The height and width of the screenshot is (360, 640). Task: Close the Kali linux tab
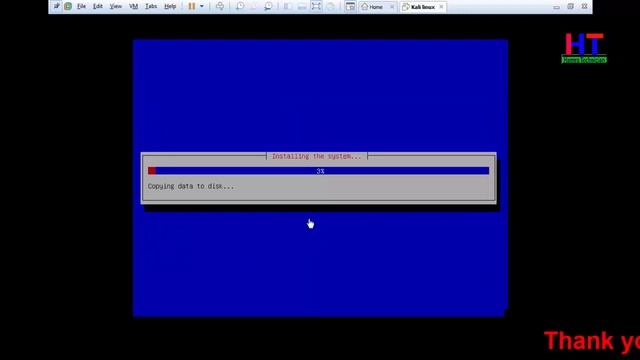tap(441, 7)
